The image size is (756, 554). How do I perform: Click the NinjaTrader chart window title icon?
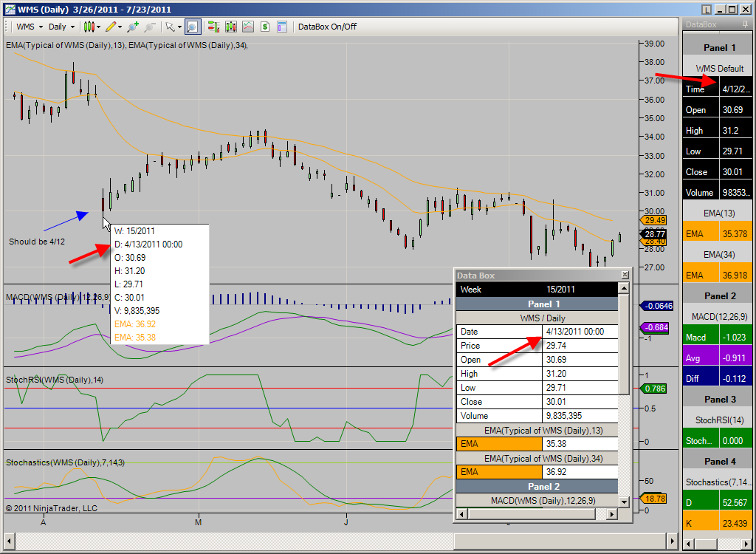click(10, 9)
